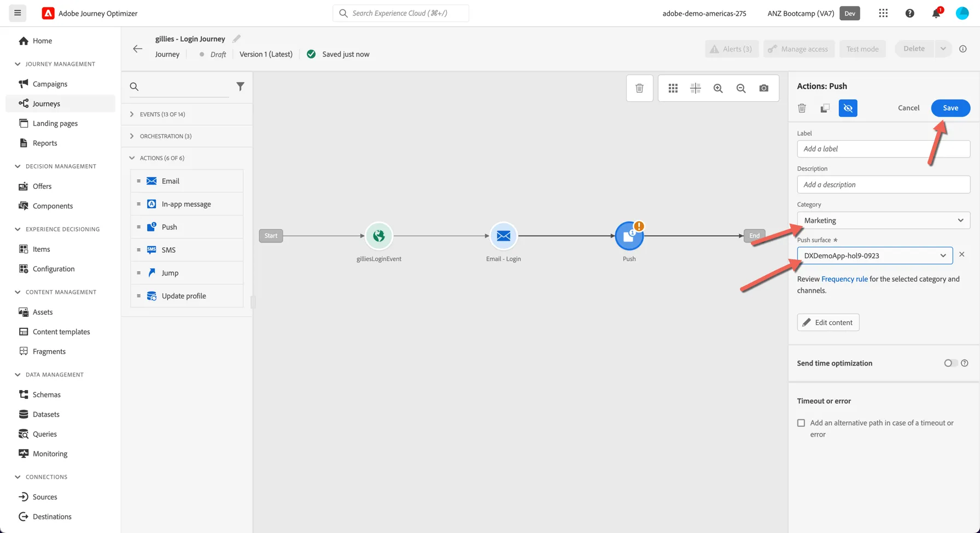Click the journey info icon
980x533 pixels.
point(963,49)
